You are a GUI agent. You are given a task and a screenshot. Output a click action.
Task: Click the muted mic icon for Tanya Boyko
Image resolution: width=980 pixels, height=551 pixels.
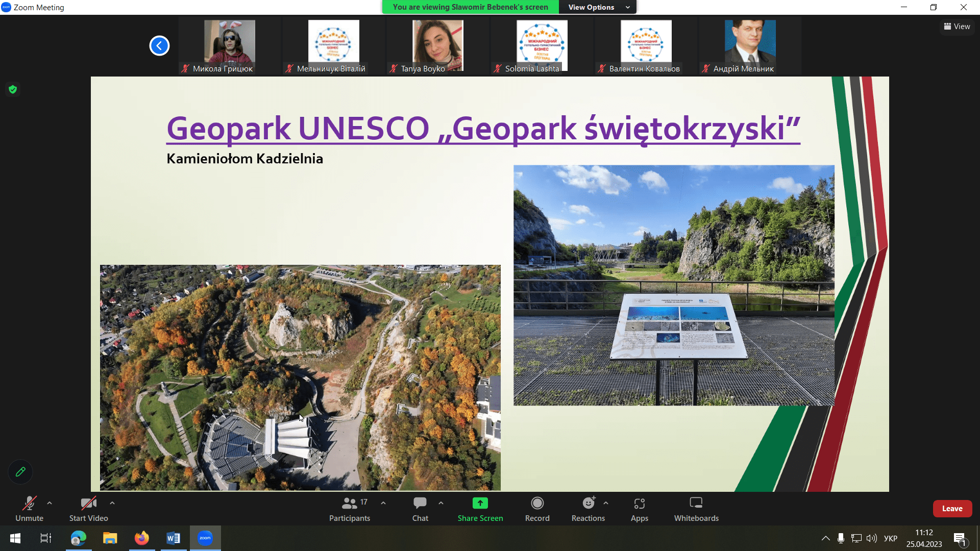click(x=393, y=68)
